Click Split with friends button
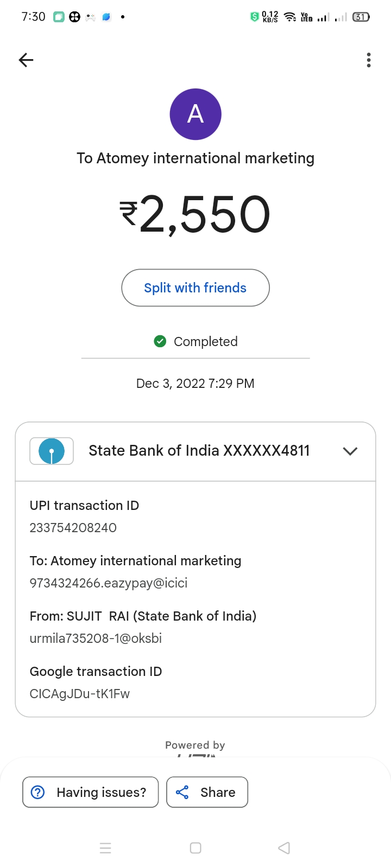391x868 pixels. [195, 288]
